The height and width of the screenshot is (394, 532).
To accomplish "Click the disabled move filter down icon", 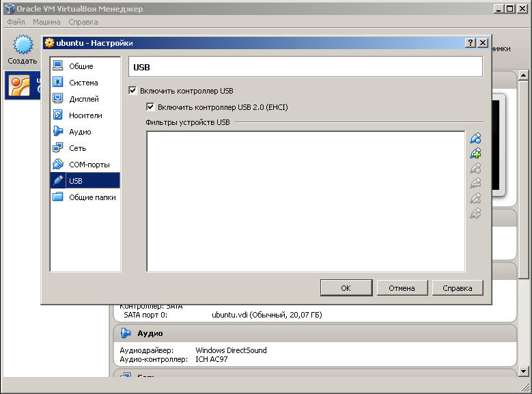I will tap(475, 213).
